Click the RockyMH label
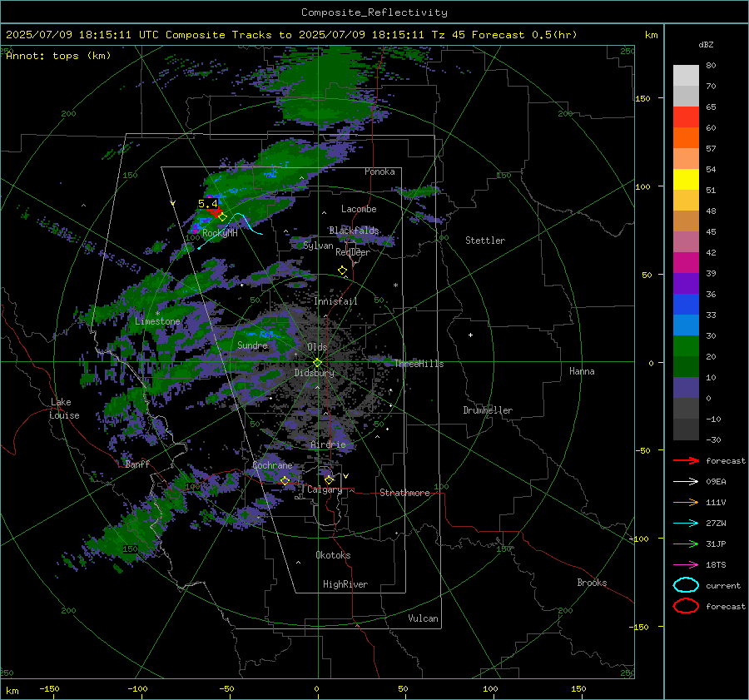The image size is (749, 700). click(x=220, y=233)
